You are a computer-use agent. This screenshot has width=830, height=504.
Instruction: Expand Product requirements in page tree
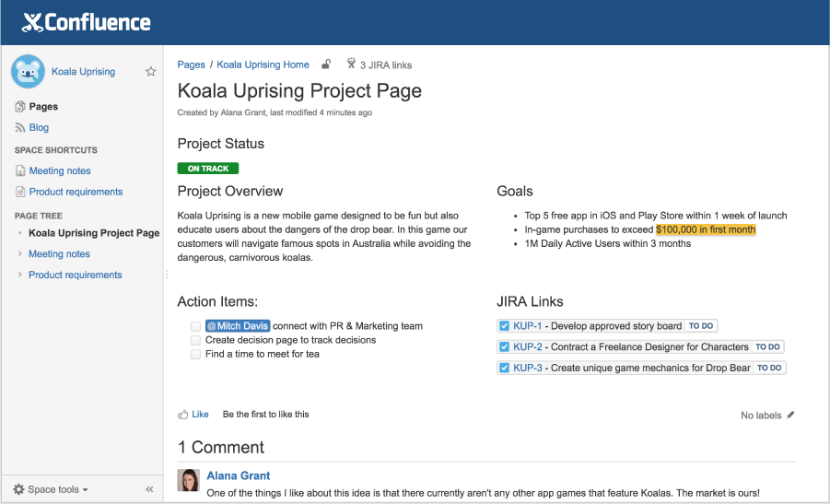pyautogui.click(x=20, y=275)
